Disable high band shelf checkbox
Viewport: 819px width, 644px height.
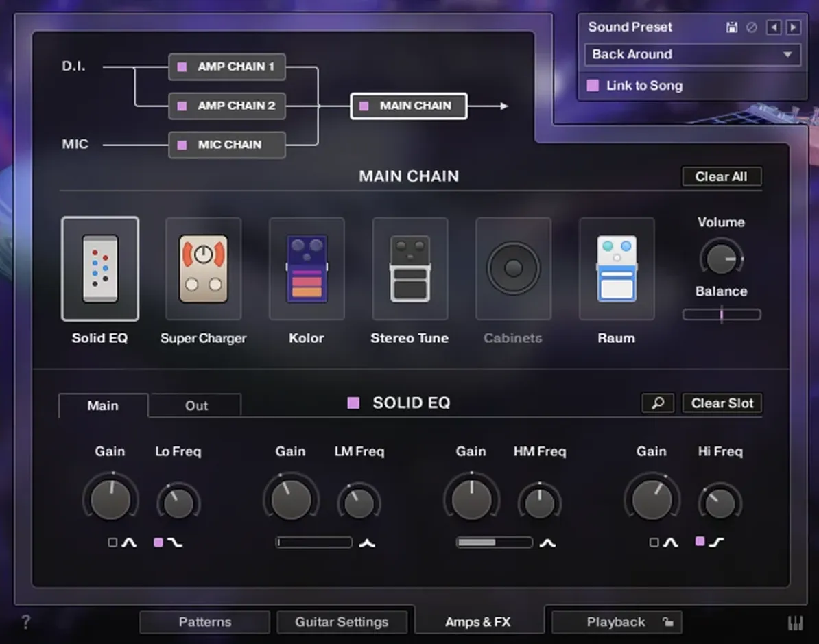(x=700, y=541)
